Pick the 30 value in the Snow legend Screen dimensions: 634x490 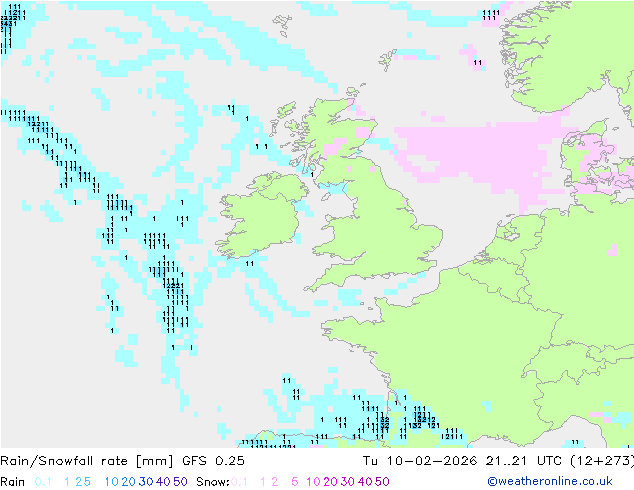coord(348,482)
